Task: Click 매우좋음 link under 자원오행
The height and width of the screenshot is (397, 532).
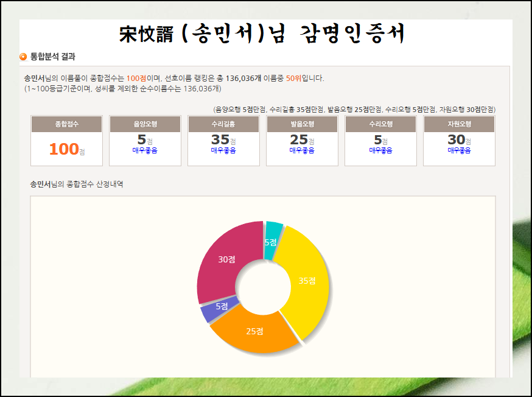Action: tap(459, 150)
